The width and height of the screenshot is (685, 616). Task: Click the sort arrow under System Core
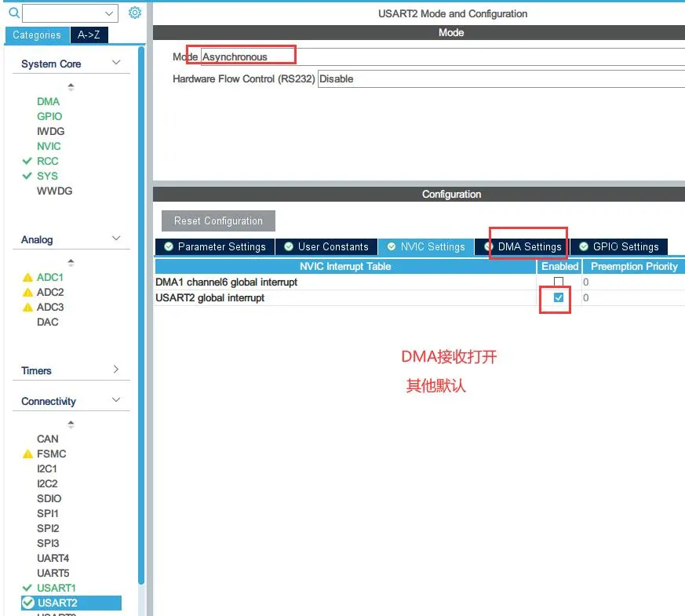(x=71, y=87)
